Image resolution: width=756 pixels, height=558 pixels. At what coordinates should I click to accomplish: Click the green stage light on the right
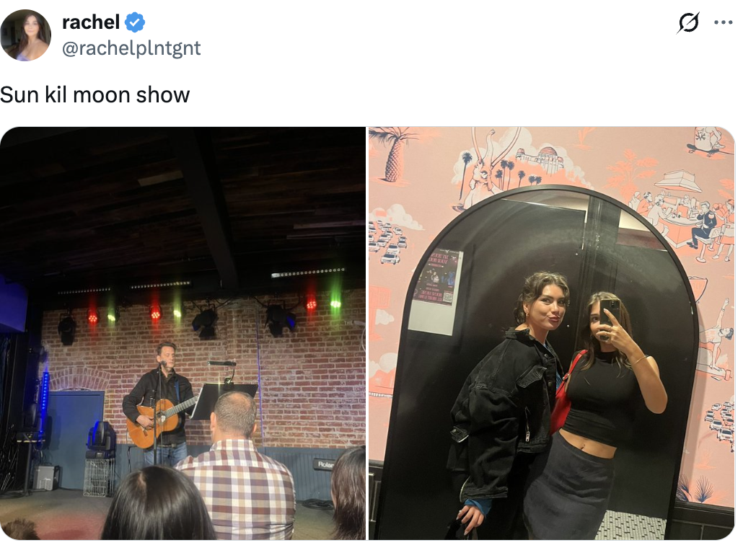point(335,303)
